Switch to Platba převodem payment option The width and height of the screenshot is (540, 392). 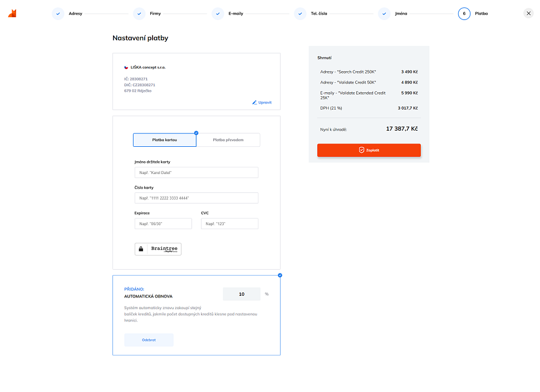(228, 140)
